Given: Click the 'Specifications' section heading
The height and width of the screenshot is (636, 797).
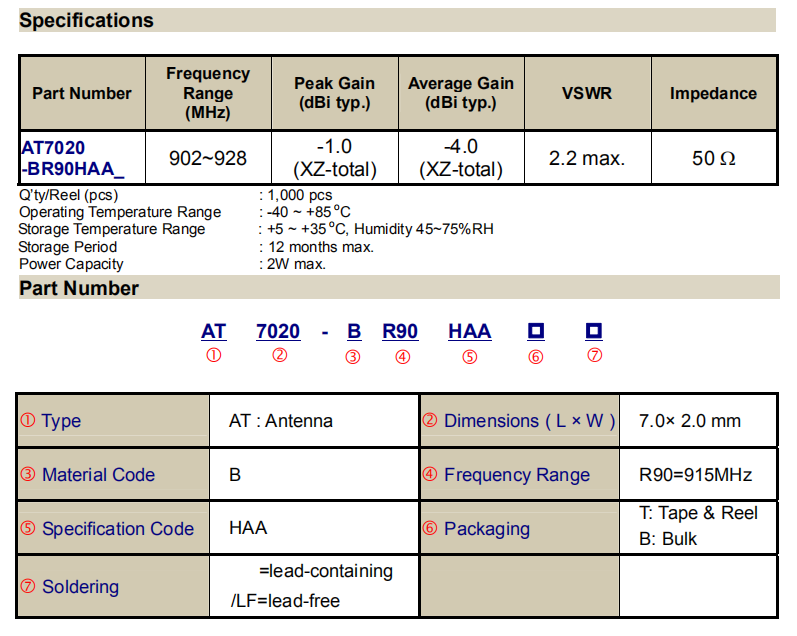Looking at the screenshot, I should pyautogui.click(x=86, y=20).
